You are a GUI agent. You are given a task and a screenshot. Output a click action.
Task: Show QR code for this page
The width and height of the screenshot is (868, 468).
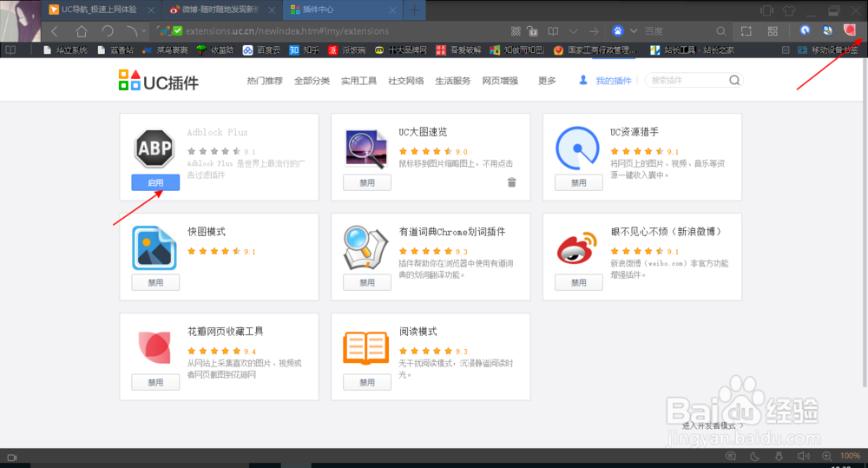tap(516, 31)
